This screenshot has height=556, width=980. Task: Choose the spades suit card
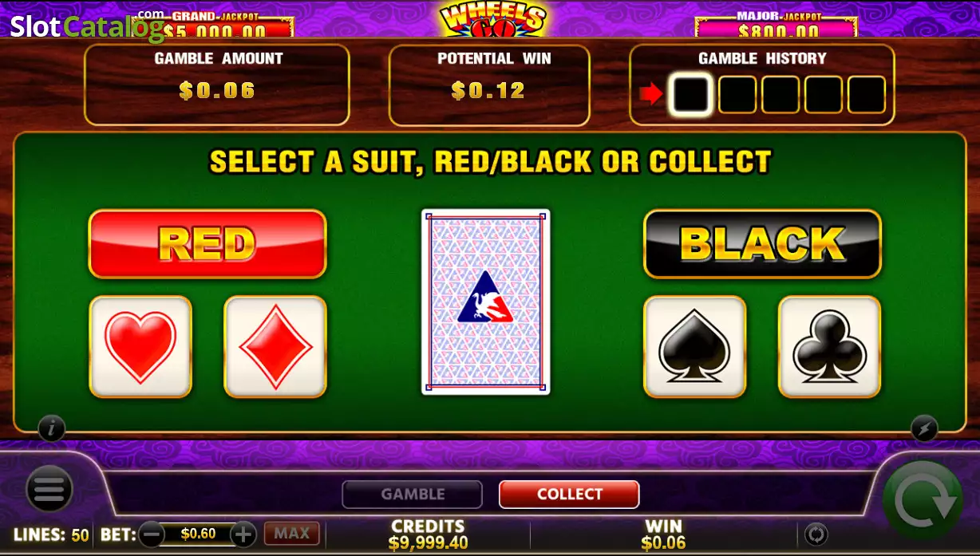(695, 346)
